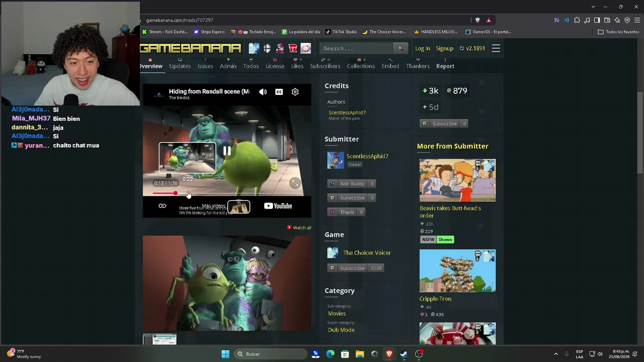Open the Dub Mode super-category link

(x=341, y=330)
